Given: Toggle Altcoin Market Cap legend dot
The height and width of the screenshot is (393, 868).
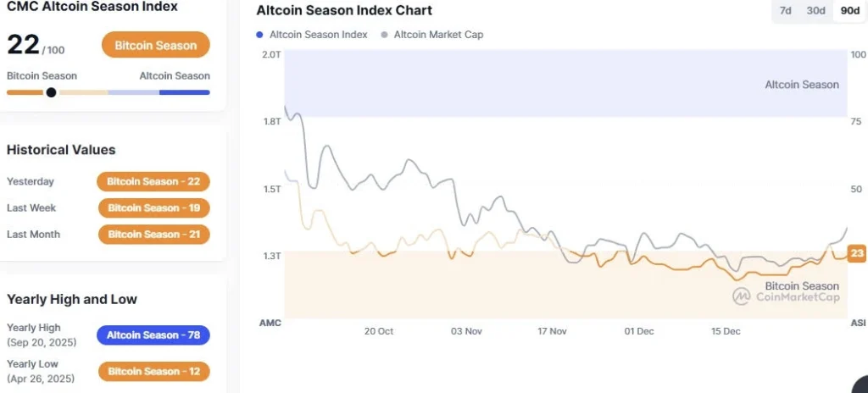Looking at the screenshot, I should [x=385, y=35].
